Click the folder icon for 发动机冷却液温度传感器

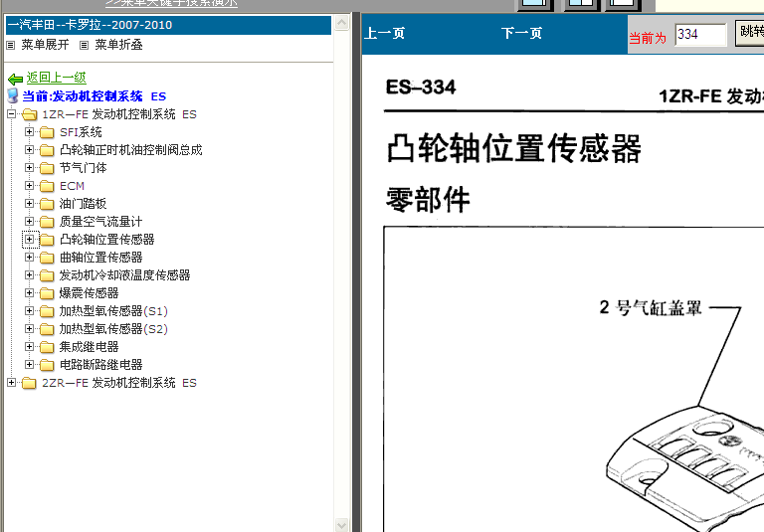47,275
